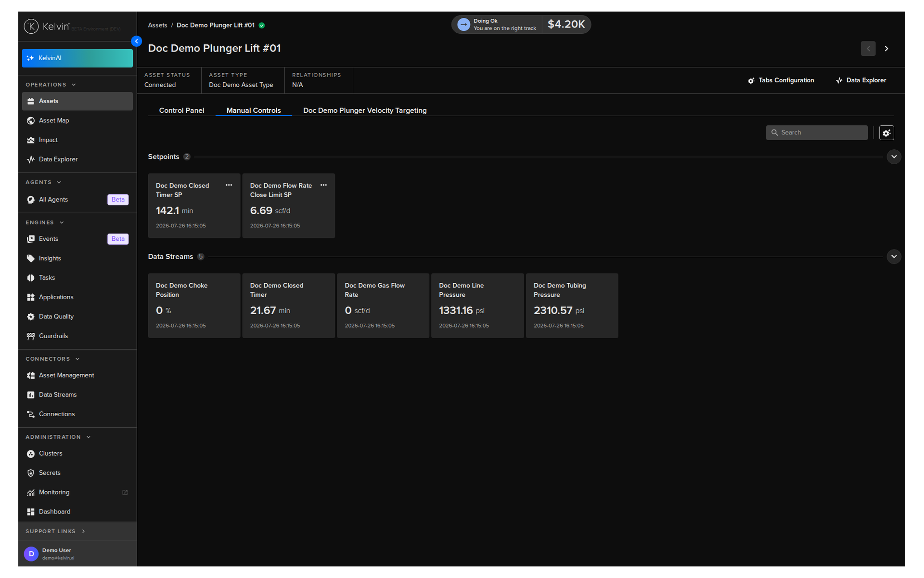
Task: Click the settings gear beside Search
Action: click(x=886, y=133)
